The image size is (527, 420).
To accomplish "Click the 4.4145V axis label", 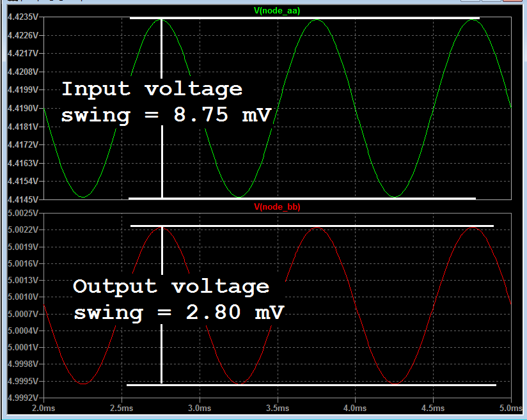I will 23,199.
